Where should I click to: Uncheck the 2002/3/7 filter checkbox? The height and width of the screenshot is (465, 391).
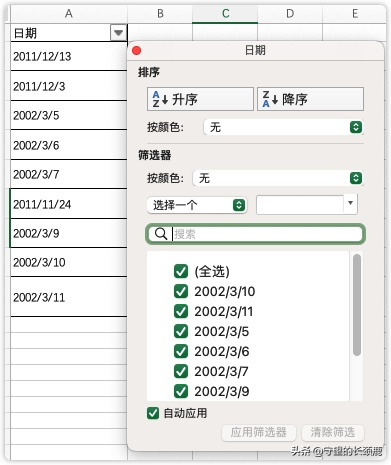tap(181, 371)
